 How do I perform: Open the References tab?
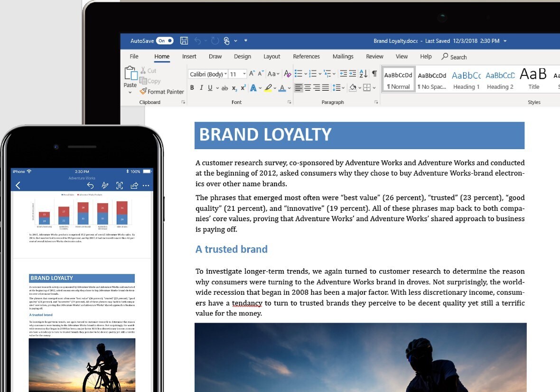tap(306, 56)
